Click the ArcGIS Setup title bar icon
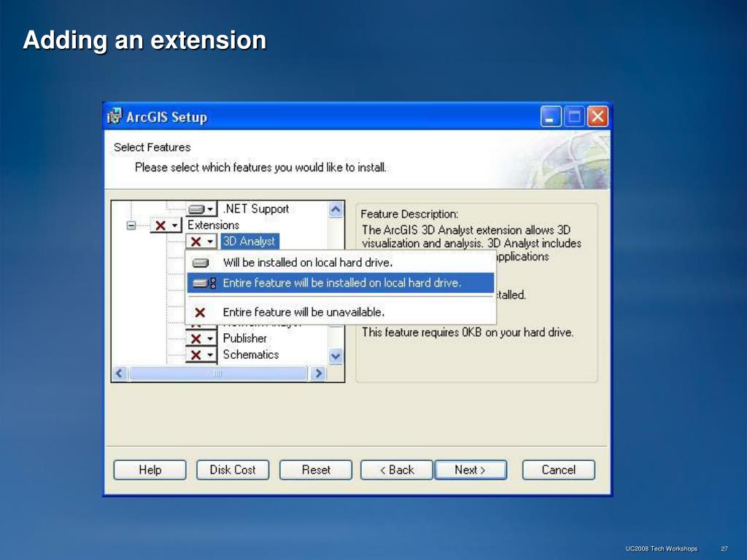747x560 pixels. 115,116
